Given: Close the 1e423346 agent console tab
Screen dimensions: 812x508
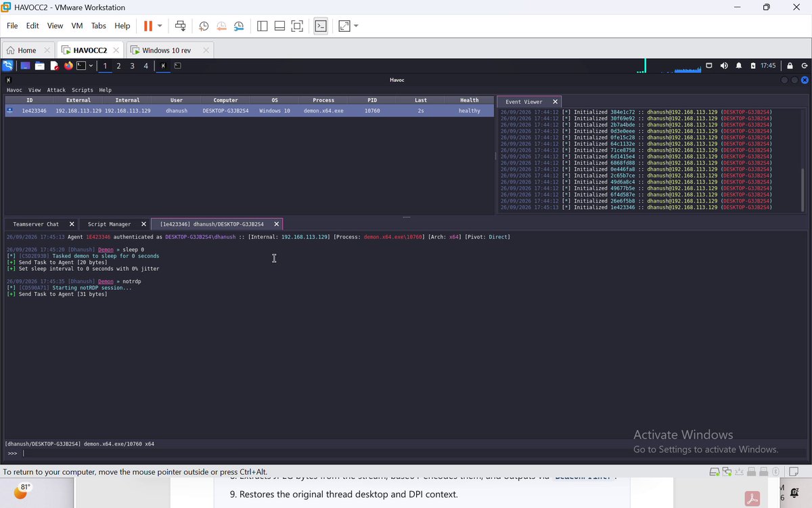Looking at the screenshot, I should [276, 224].
